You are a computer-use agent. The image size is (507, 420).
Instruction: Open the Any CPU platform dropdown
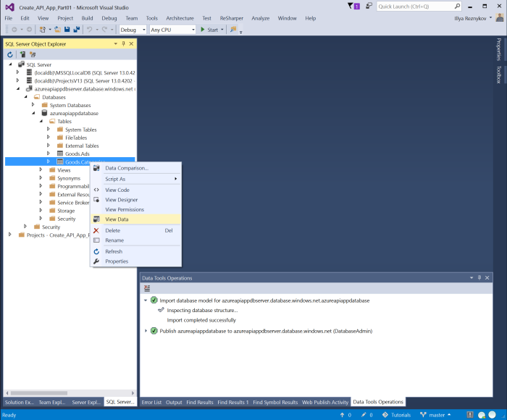[x=193, y=30]
